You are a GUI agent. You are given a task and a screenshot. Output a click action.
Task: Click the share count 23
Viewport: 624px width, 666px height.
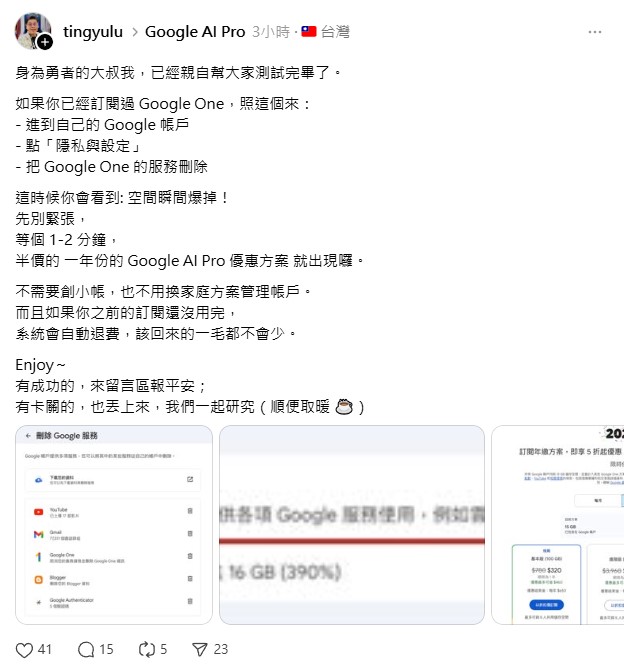click(220, 649)
